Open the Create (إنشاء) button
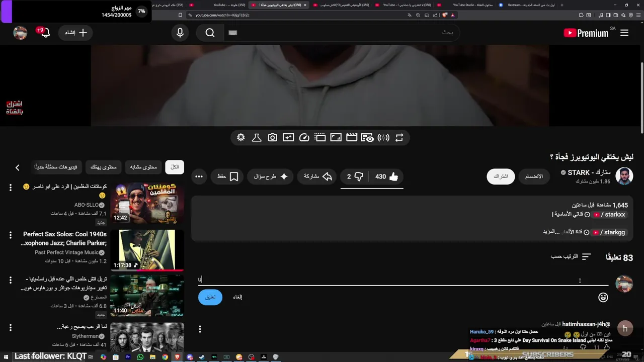644x362 pixels. click(76, 33)
